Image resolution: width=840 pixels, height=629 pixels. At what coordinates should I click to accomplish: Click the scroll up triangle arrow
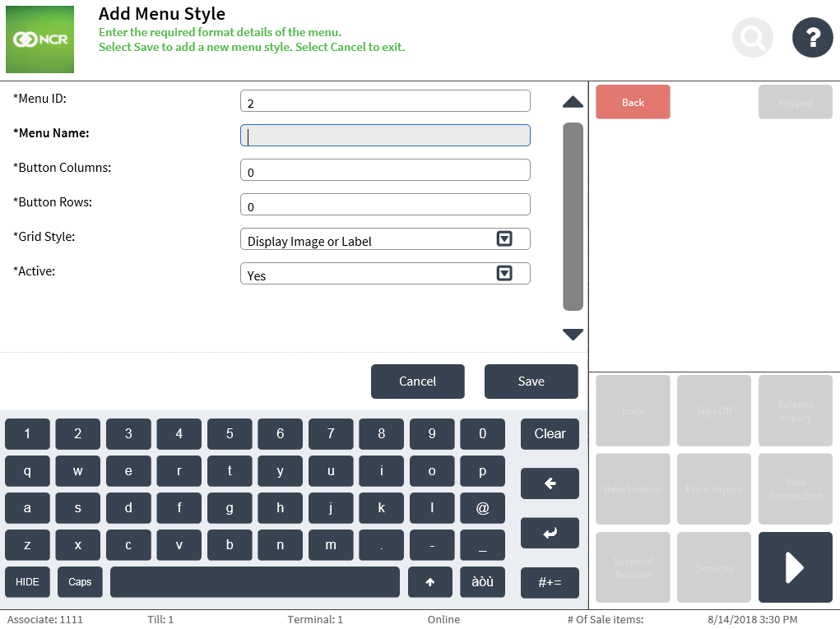click(573, 102)
